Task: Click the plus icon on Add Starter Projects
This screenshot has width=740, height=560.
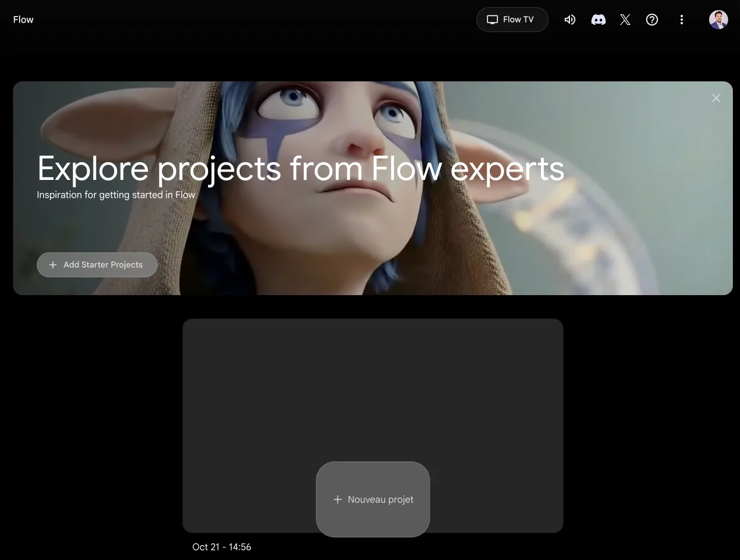Action: 52,264
